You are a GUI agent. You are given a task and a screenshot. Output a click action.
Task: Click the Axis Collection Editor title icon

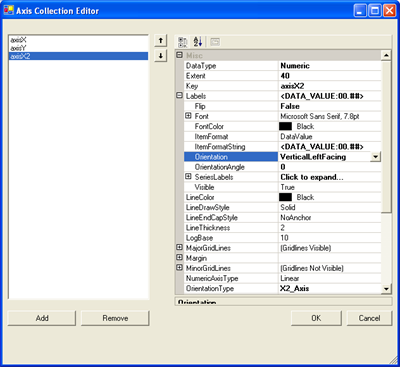pyautogui.click(x=9, y=10)
